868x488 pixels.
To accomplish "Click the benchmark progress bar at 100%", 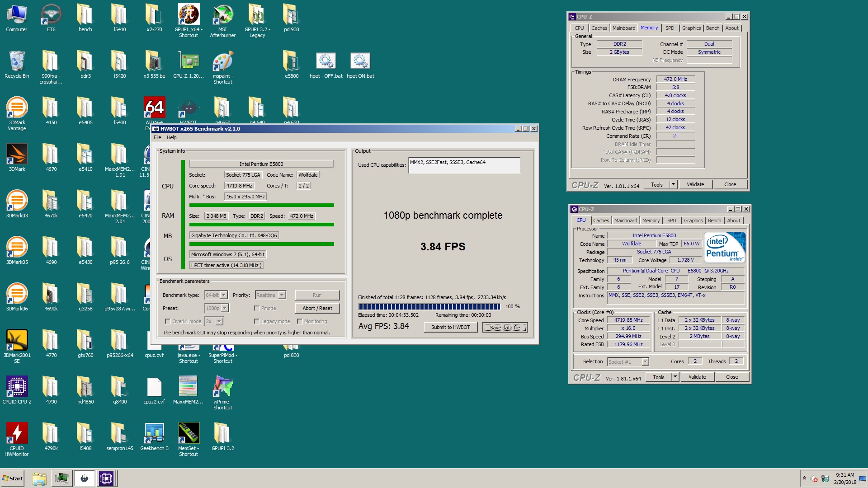I will [x=429, y=307].
